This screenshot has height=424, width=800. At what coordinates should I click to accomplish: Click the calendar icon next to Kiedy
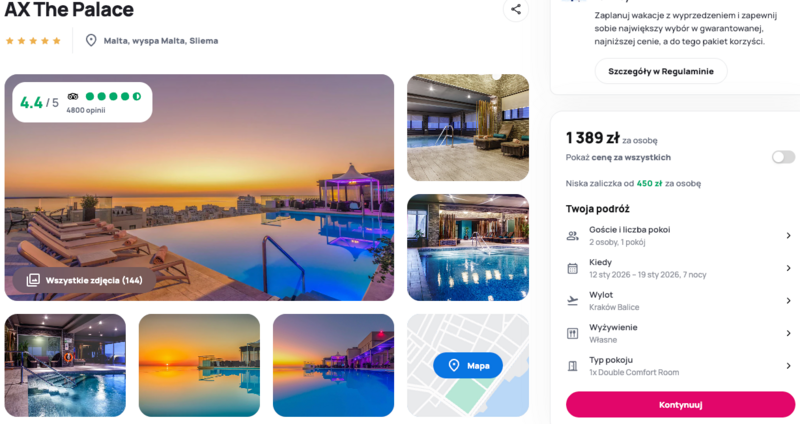[572, 268]
